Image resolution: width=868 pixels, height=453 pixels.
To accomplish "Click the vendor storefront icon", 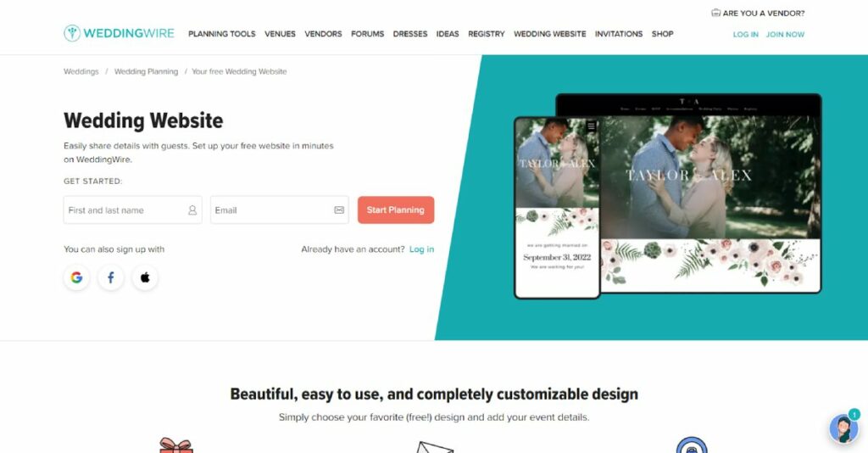I will [x=715, y=13].
